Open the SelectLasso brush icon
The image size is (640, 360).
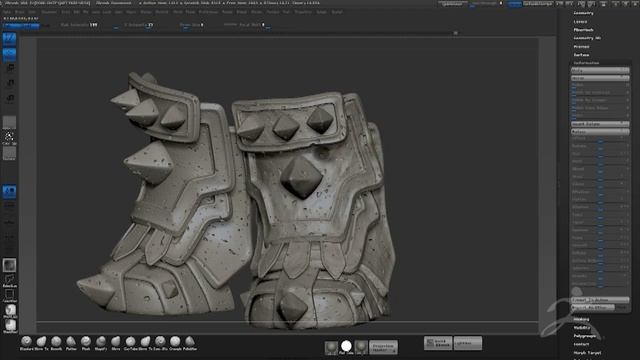10,280
